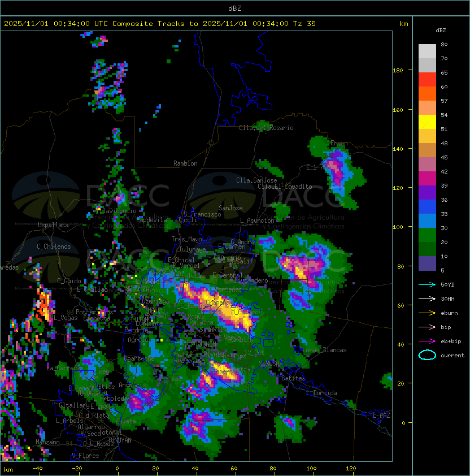Pick the slate 5-10 dBZ legend swatch
This screenshot has height=476, width=470.
427,263
